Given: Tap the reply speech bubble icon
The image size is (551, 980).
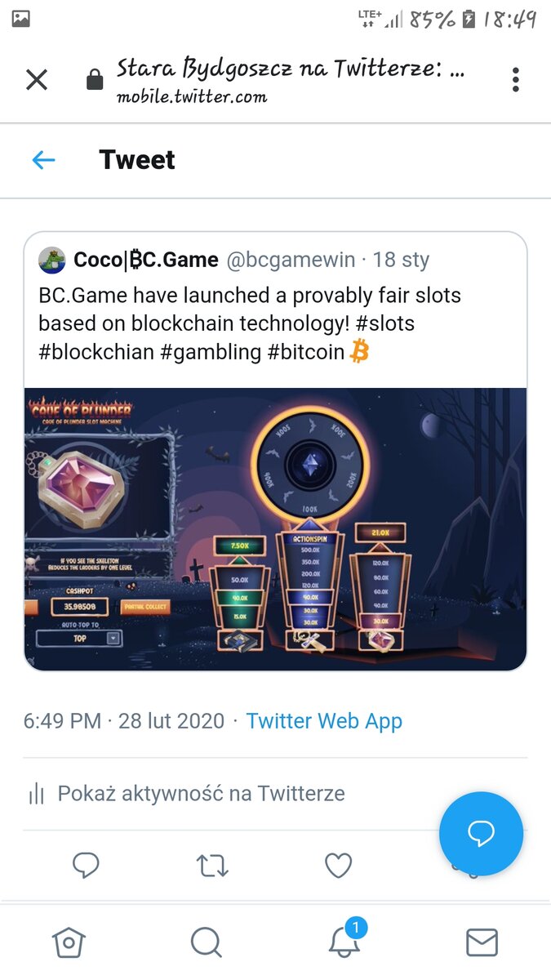Looking at the screenshot, I should pos(86,865).
